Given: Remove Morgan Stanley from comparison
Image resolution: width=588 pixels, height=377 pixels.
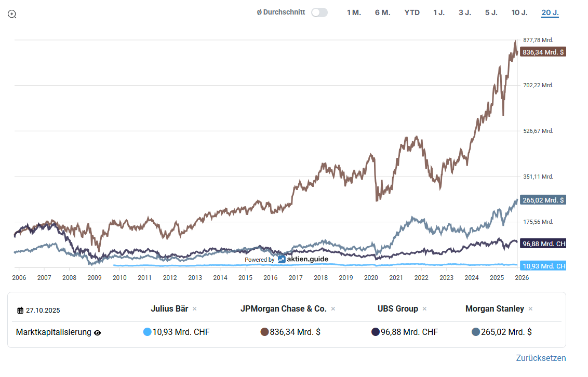Looking at the screenshot, I should (x=530, y=309).
